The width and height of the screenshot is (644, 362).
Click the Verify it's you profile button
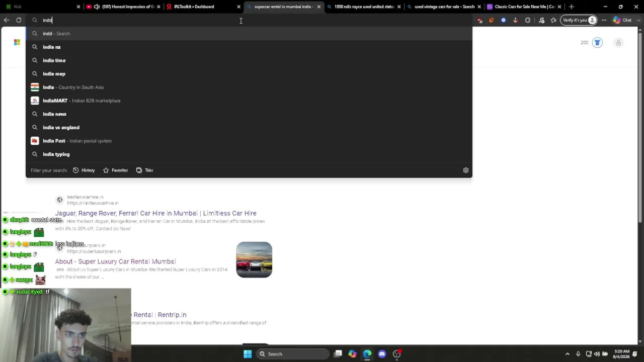(x=580, y=20)
